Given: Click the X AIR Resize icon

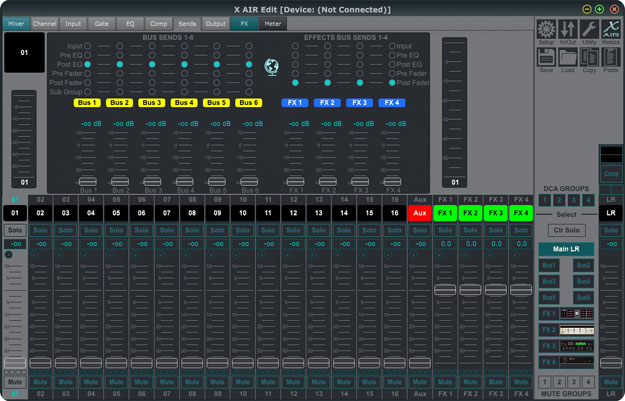Looking at the screenshot, I should (x=611, y=29).
